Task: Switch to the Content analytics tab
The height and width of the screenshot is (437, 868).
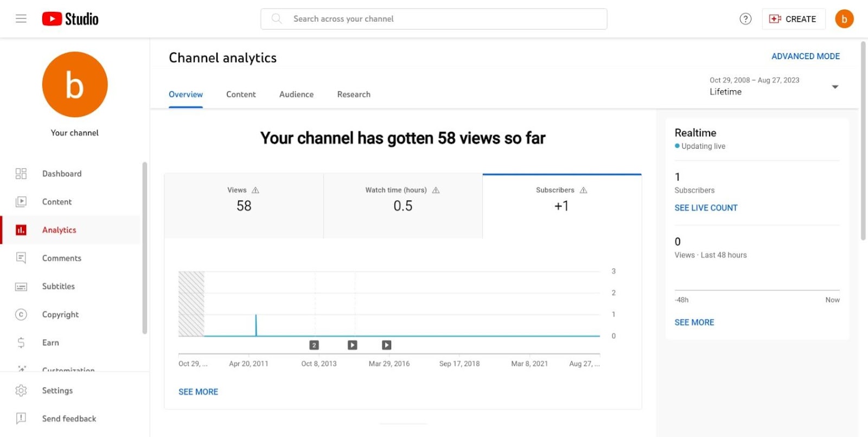Action: click(x=241, y=94)
